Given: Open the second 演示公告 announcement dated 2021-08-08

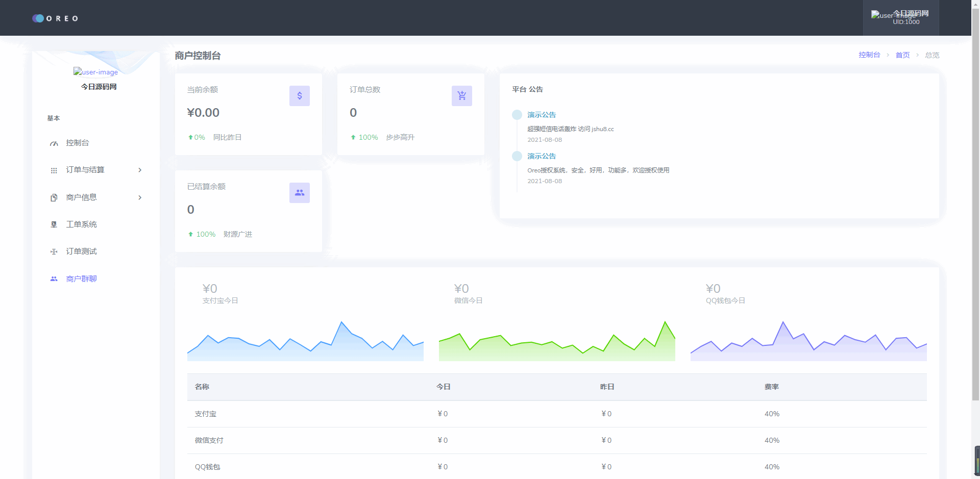Looking at the screenshot, I should [542, 156].
